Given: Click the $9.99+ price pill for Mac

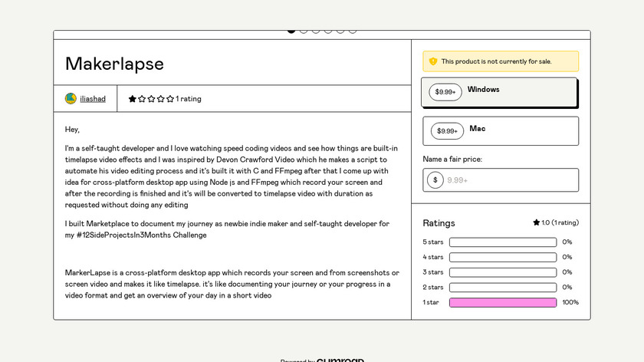Looking at the screenshot, I should [x=447, y=131].
